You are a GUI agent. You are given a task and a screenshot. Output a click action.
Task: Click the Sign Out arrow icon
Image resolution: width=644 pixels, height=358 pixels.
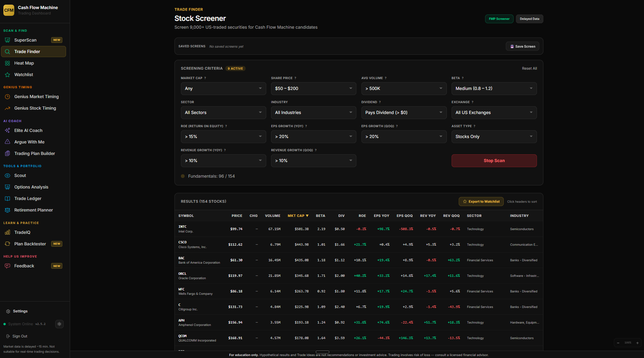click(8, 336)
